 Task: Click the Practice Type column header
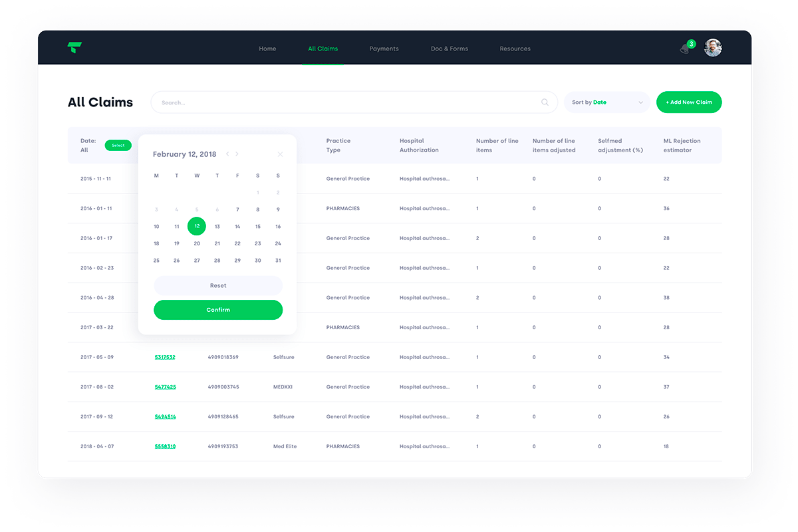tap(338, 146)
